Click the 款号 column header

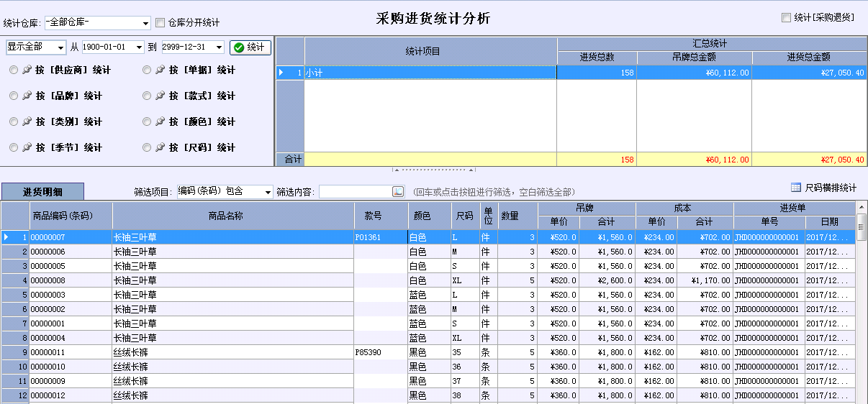tap(380, 216)
